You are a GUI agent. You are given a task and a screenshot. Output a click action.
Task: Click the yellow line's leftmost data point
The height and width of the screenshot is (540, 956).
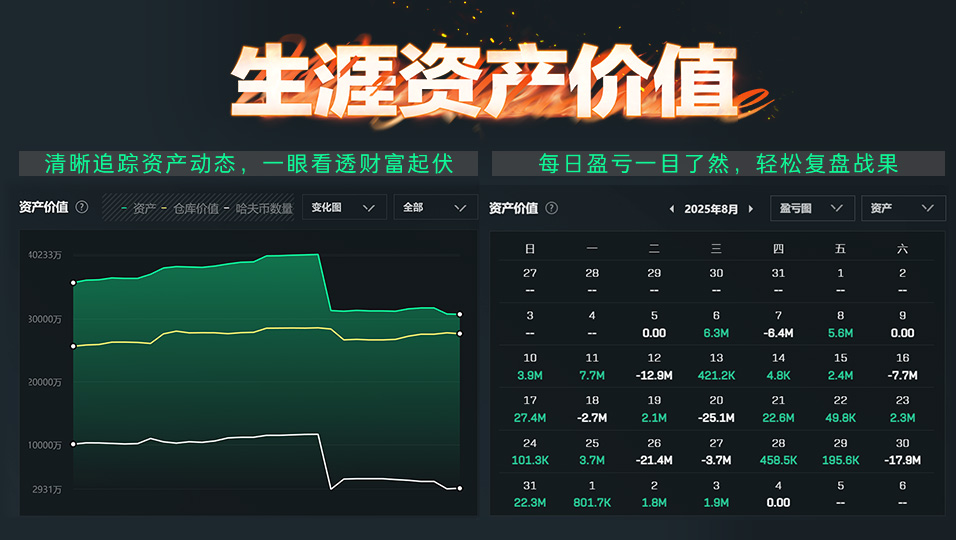[73, 346]
